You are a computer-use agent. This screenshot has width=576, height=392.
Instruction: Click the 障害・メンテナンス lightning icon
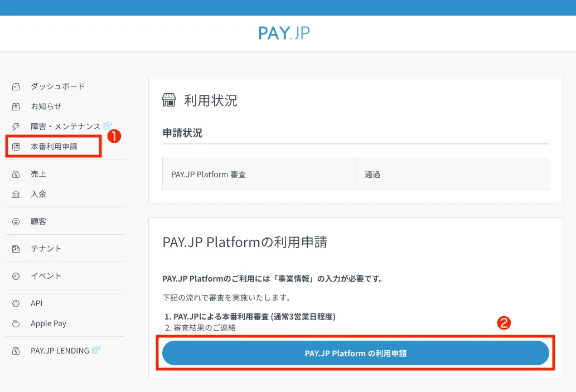[x=16, y=127]
